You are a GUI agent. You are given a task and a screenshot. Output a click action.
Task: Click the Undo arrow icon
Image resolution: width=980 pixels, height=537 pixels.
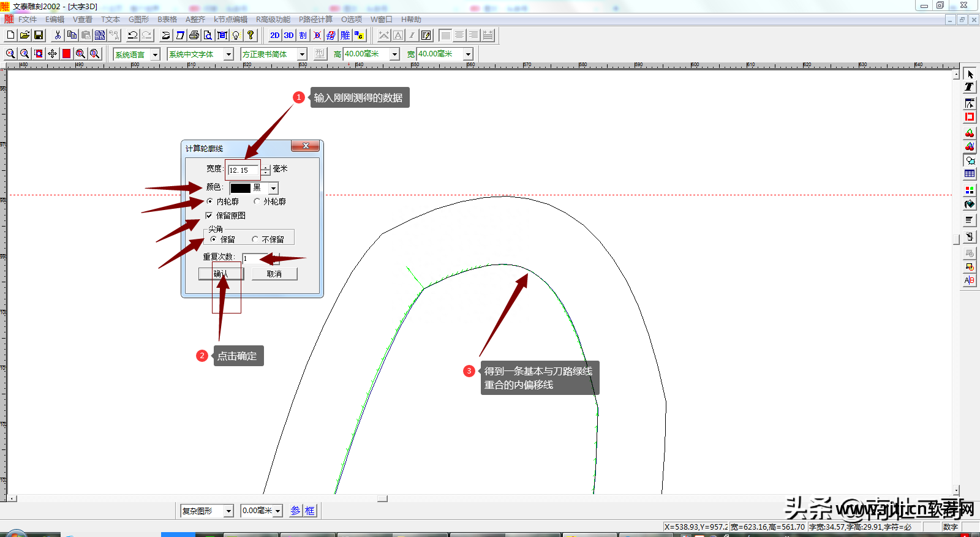point(132,36)
